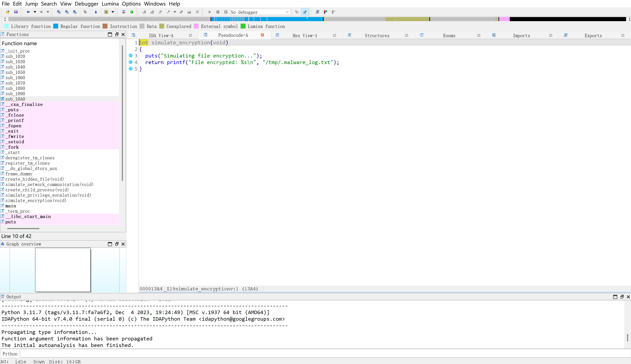Jump forward with the right arrow
This screenshot has width=631, height=364.
coord(41,12)
